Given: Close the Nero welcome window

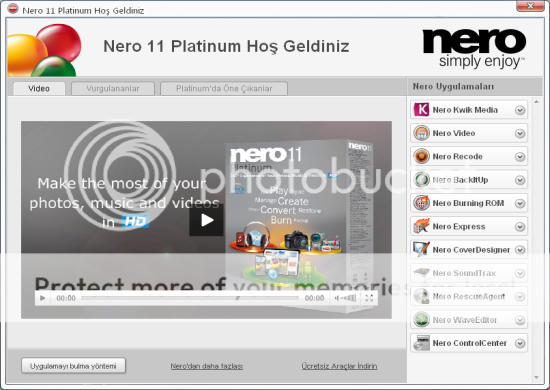Looking at the screenshot, I should (530, 6).
